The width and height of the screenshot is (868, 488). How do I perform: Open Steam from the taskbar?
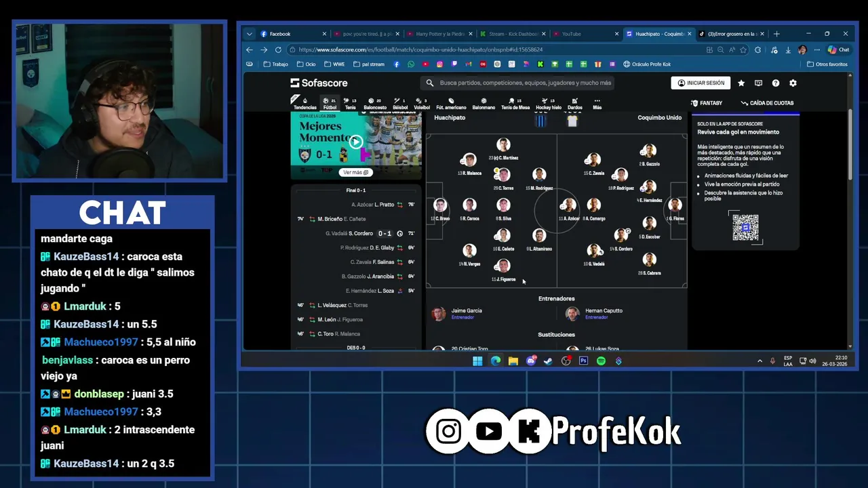548,361
